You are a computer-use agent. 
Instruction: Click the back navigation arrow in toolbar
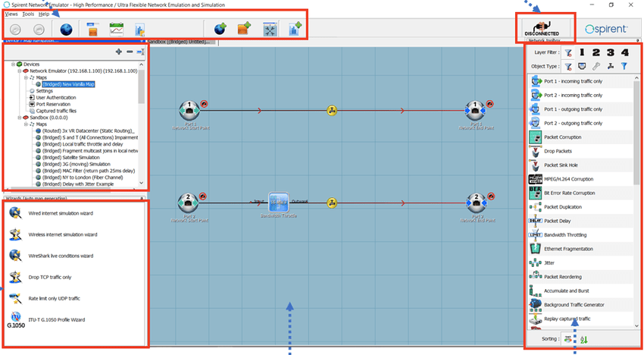pyautogui.click(x=15, y=30)
